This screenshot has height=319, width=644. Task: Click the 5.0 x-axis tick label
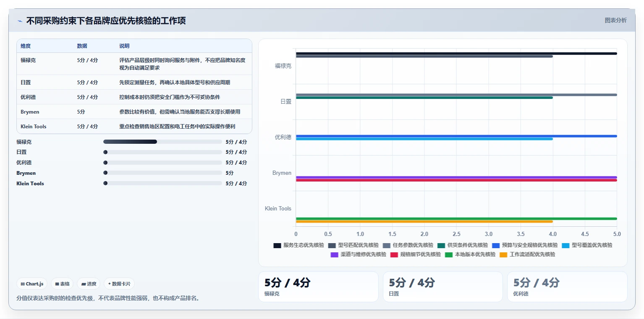pos(617,234)
